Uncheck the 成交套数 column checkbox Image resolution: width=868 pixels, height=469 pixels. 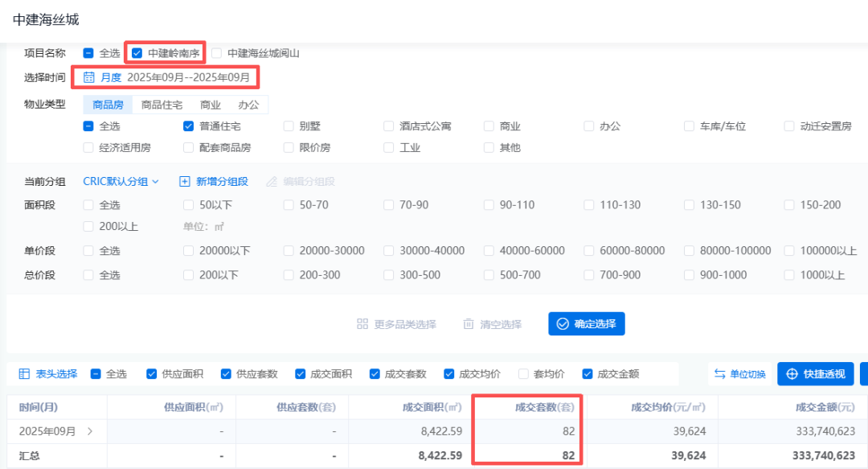tap(375, 374)
